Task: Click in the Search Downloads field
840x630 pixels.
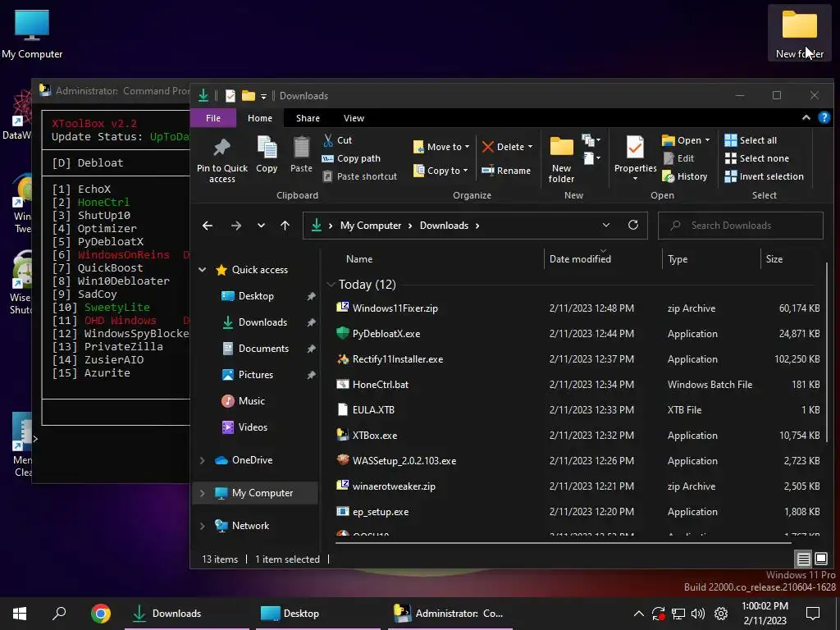Action: (x=740, y=226)
